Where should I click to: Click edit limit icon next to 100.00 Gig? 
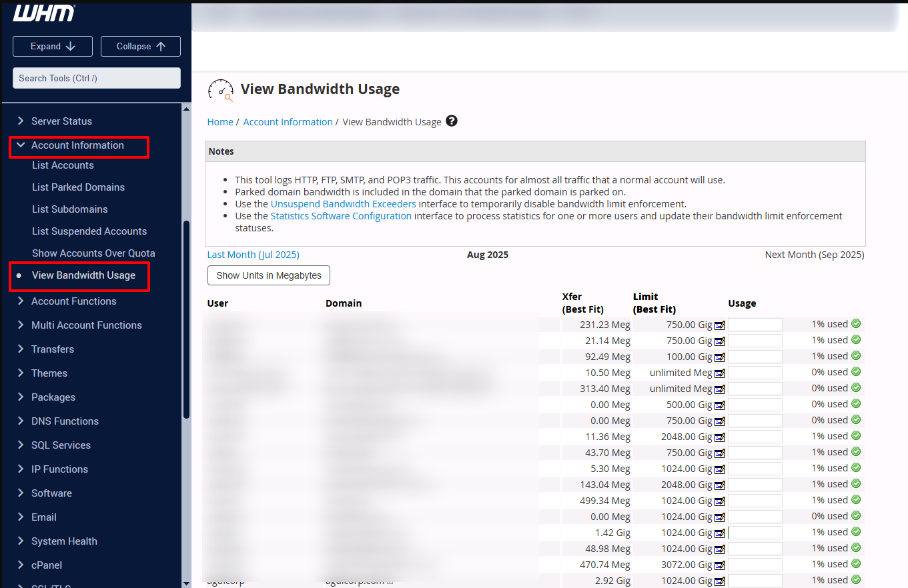pyautogui.click(x=719, y=357)
